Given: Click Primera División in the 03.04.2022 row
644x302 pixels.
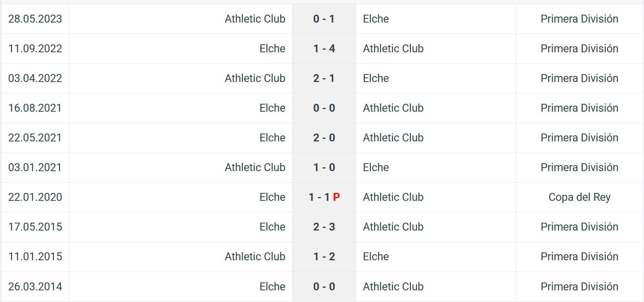Looking at the screenshot, I should click(x=579, y=78).
